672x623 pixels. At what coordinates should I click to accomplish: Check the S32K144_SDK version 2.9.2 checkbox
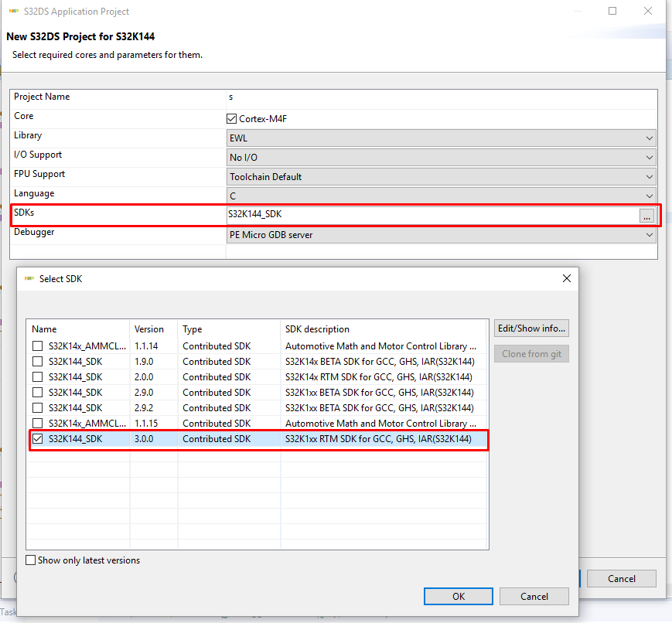click(38, 407)
